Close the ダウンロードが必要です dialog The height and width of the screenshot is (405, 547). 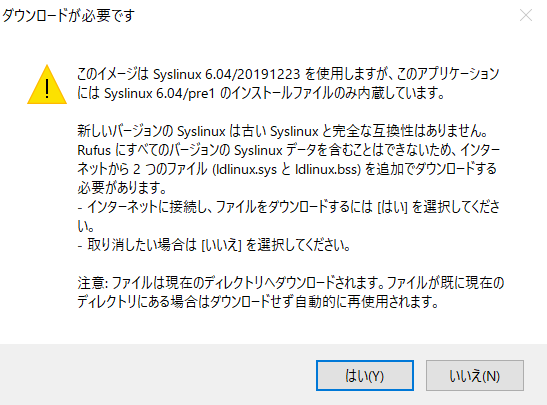[526, 15]
